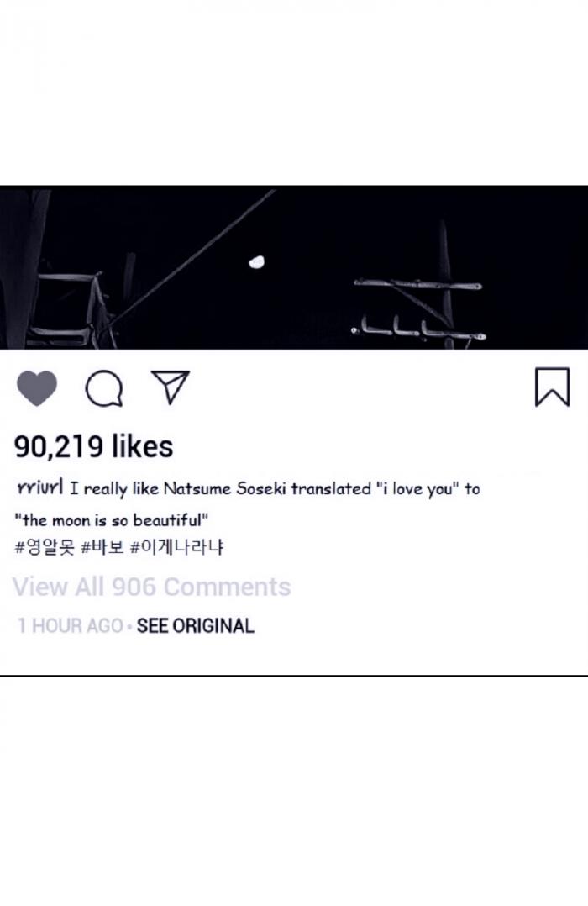This screenshot has height=906, width=588.
Task: Open comments via speech bubble icon
Action: [x=104, y=388]
